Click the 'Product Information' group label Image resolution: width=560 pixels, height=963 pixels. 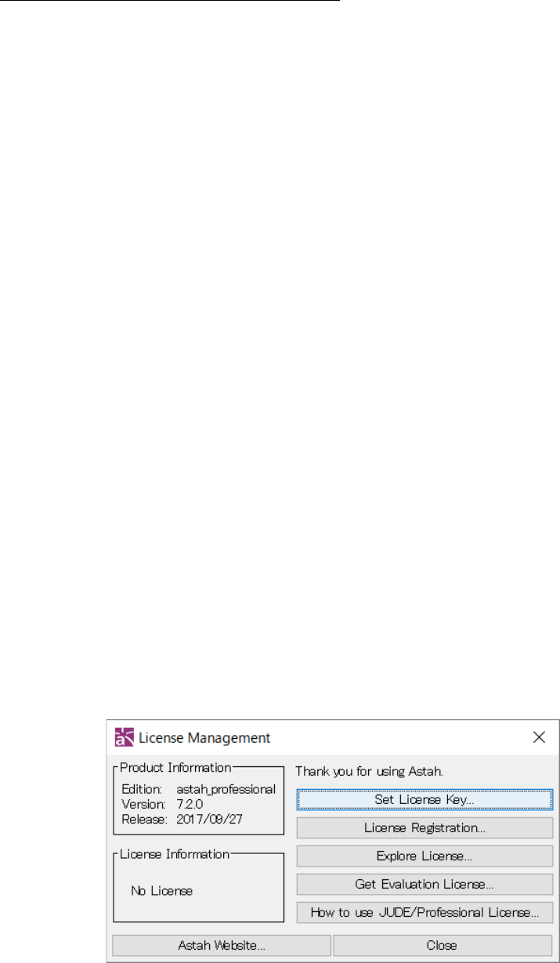click(175, 768)
